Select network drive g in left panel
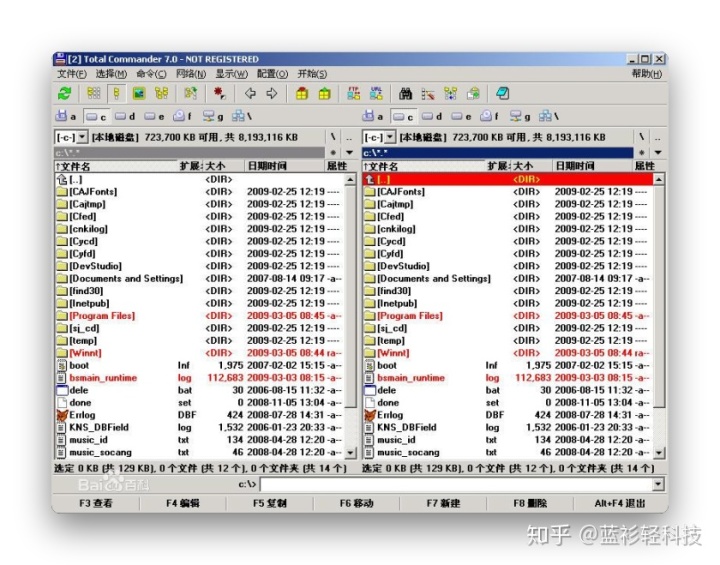Screen dimensions: 720x565 coord(213,116)
